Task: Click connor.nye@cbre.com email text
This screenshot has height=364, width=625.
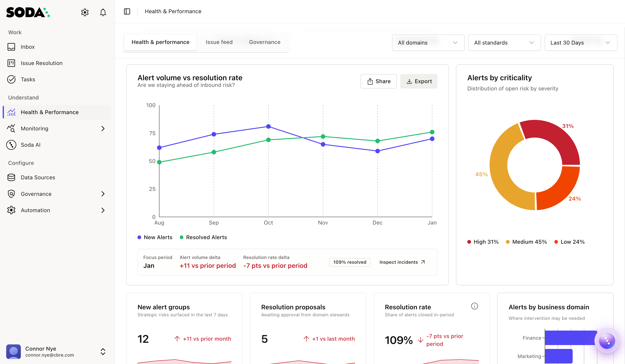Action: [x=50, y=355]
